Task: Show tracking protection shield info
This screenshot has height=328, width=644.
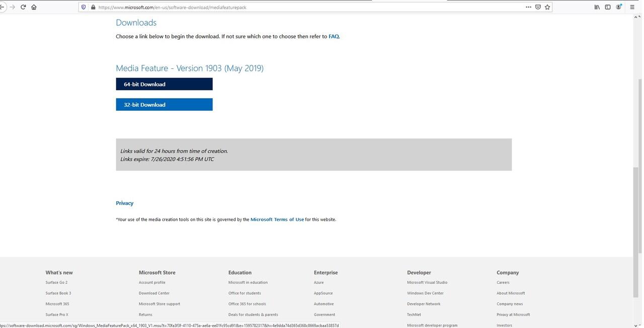Action: [x=84, y=7]
